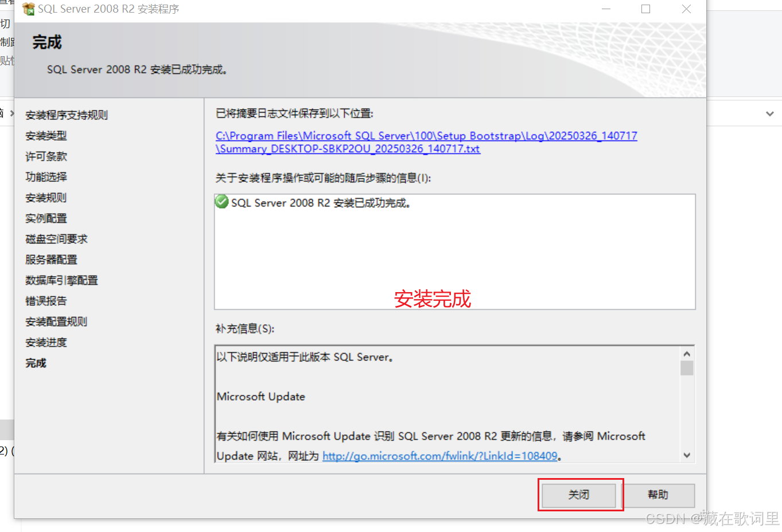
Task: Click the supplementary info scrollbar down arrow
Action: tap(687, 455)
